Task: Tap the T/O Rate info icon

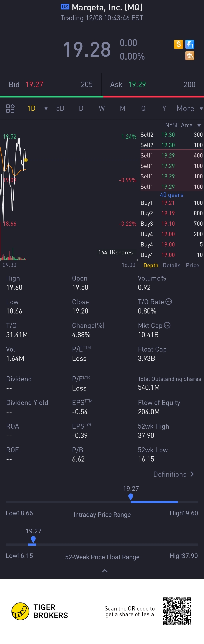Action: pyautogui.click(x=169, y=302)
